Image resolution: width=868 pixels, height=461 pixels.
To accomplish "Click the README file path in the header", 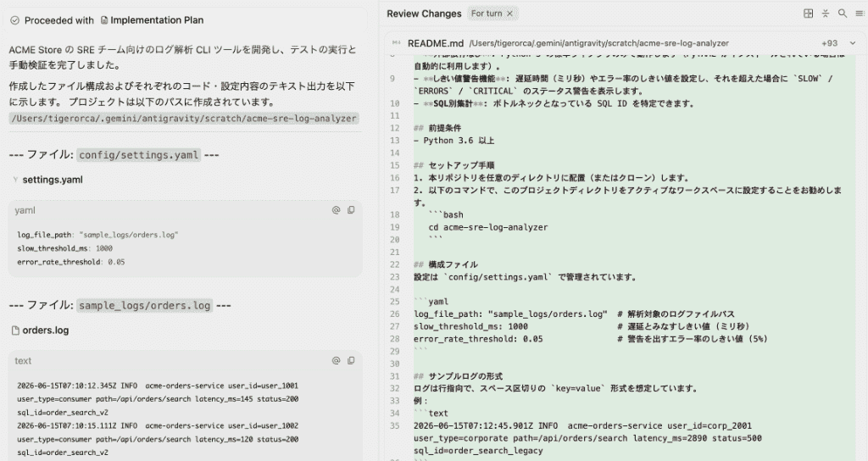I will tap(599, 43).
